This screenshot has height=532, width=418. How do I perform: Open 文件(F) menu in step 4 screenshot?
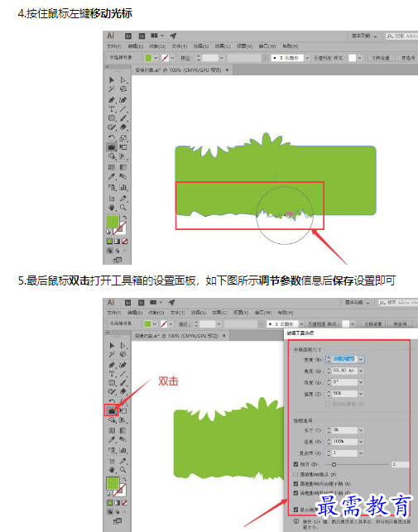pos(113,46)
